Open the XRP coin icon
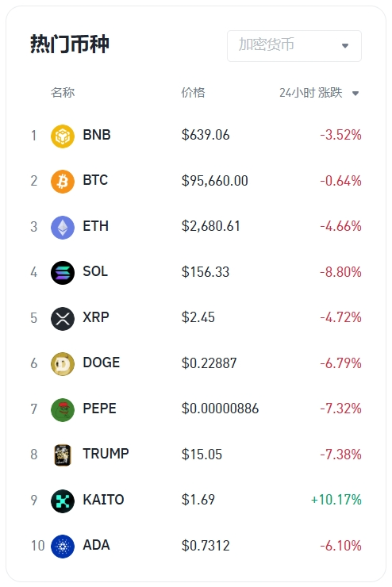Viewport: 392px width, 587px height. coord(63,318)
